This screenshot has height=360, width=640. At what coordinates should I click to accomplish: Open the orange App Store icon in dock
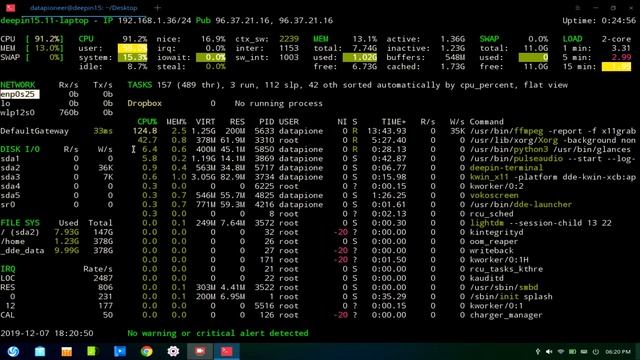[67, 351]
